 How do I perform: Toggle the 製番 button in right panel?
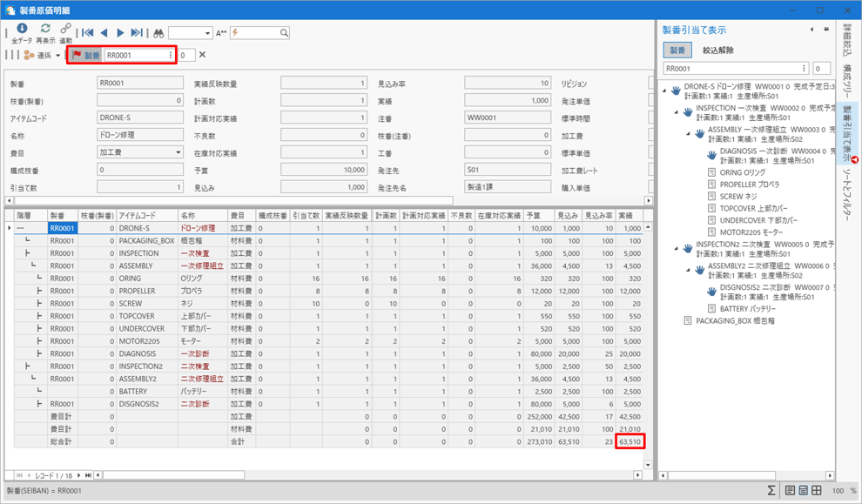click(677, 50)
